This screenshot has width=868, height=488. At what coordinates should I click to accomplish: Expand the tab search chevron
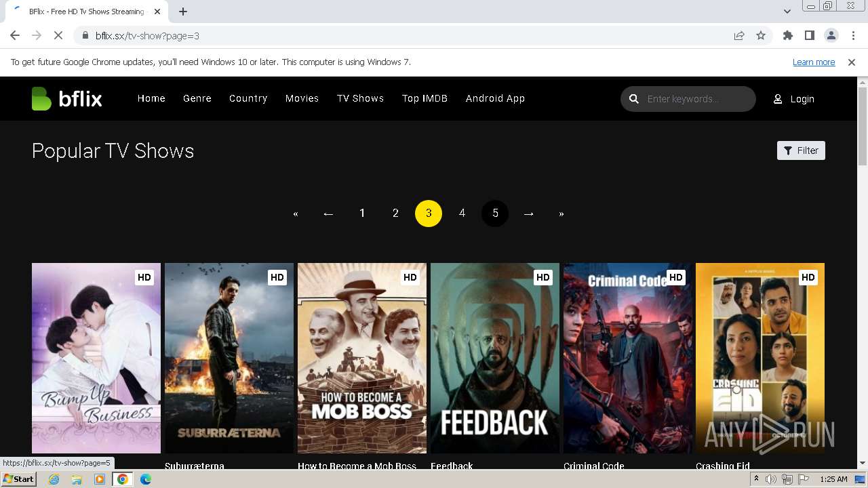[x=787, y=12]
